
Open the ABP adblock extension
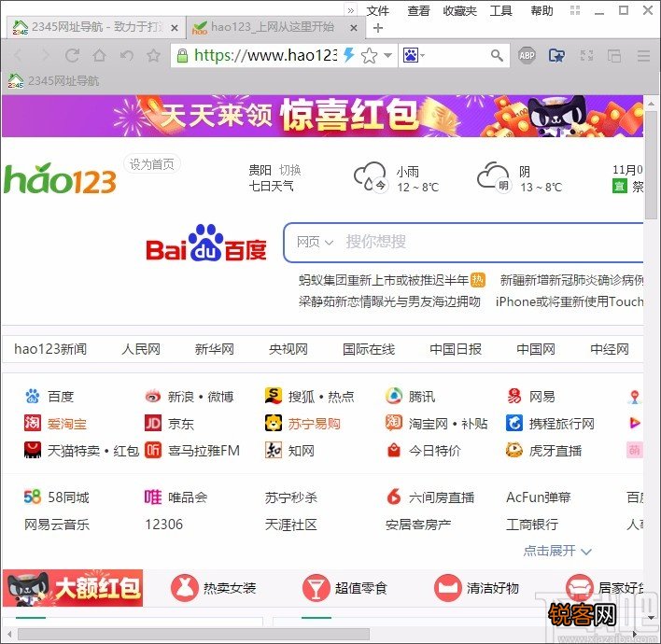point(527,55)
